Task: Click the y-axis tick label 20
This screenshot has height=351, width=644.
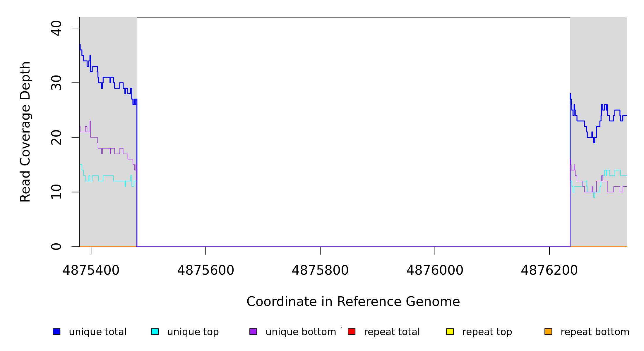Action: pos(56,137)
